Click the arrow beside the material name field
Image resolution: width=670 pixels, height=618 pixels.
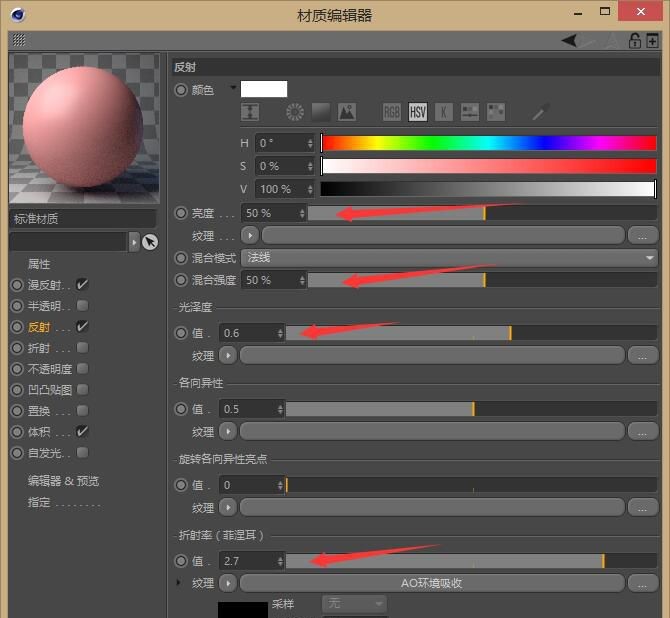click(x=134, y=242)
